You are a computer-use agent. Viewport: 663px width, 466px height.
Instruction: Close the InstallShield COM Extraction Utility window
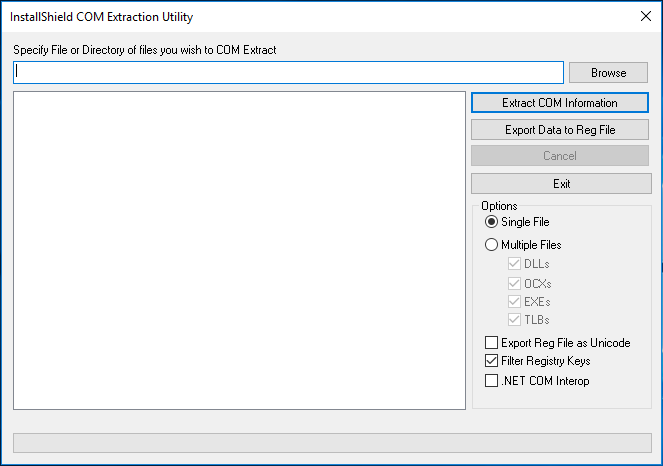coord(646,16)
